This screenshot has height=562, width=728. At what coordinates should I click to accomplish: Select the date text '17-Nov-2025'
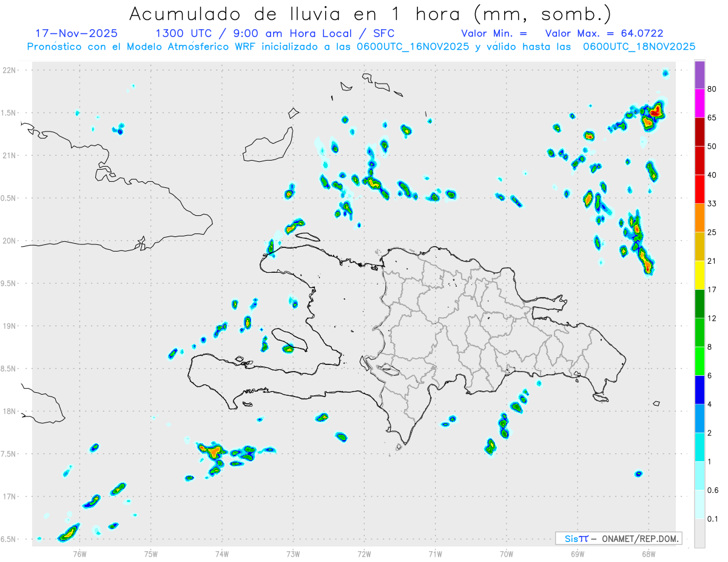(76, 33)
